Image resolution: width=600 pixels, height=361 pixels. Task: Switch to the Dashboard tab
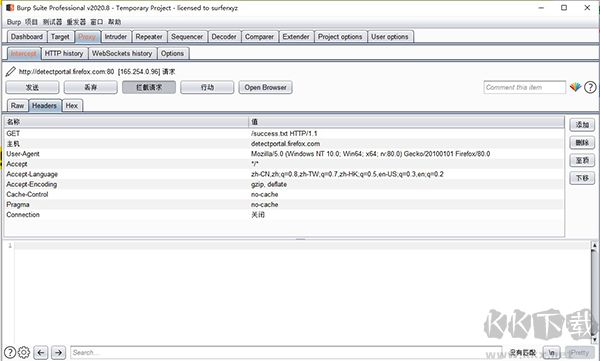pos(27,37)
